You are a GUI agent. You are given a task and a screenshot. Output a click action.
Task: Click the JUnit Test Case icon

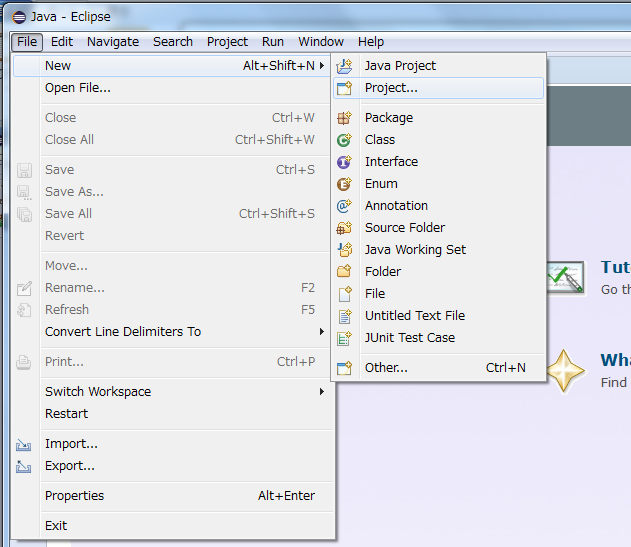pyautogui.click(x=344, y=338)
